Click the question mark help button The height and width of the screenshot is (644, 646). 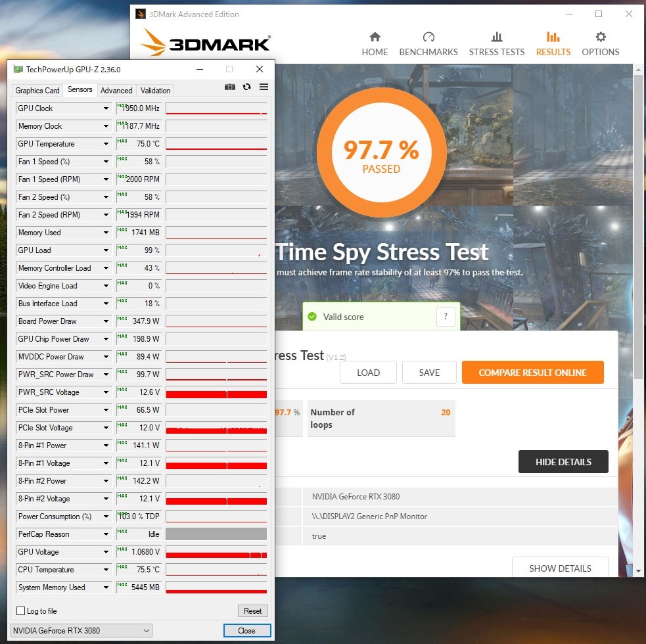tap(446, 317)
